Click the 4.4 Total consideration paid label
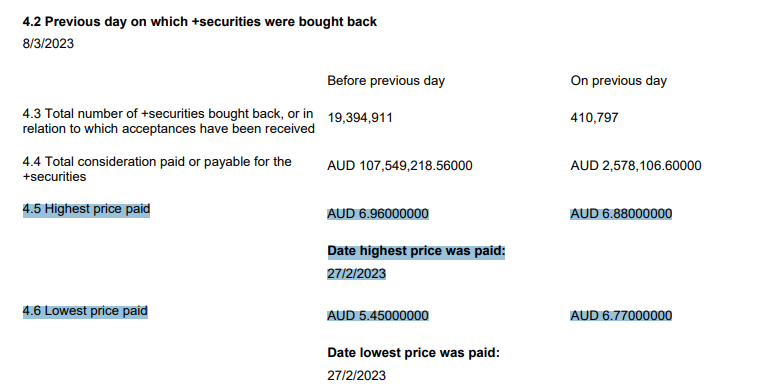The height and width of the screenshot is (386, 762). coord(157,169)
